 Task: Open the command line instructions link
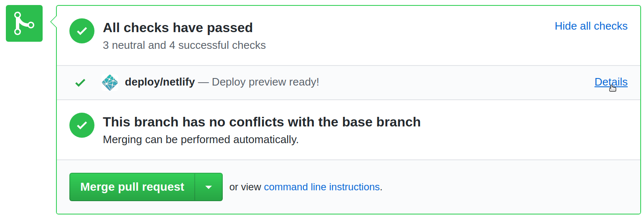click(321, 187)
